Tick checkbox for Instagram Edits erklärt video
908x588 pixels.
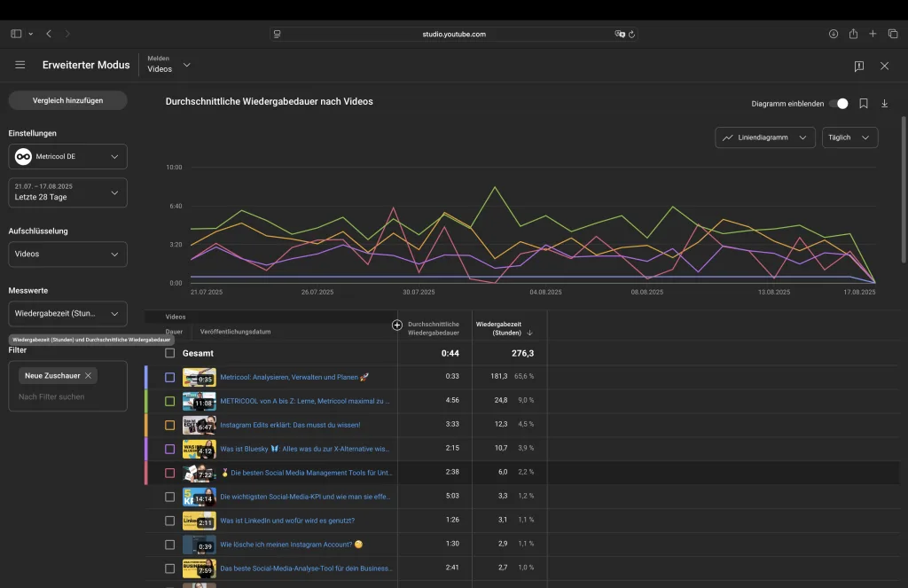pos(170,425)
